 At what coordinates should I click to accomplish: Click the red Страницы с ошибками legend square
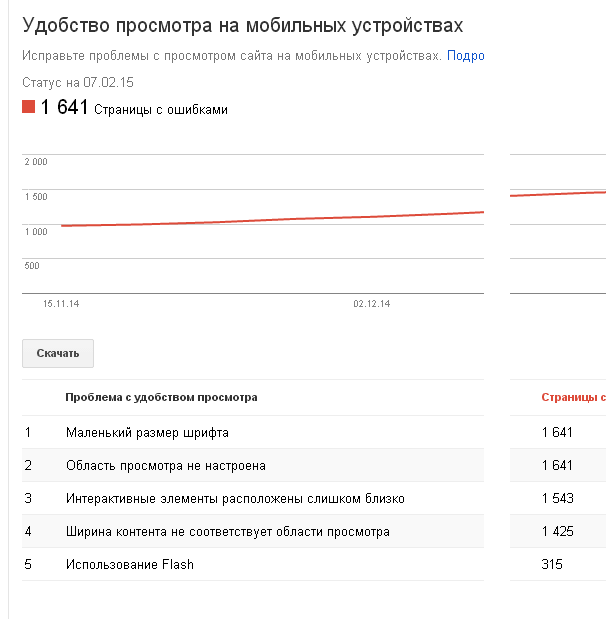(28, 107)
